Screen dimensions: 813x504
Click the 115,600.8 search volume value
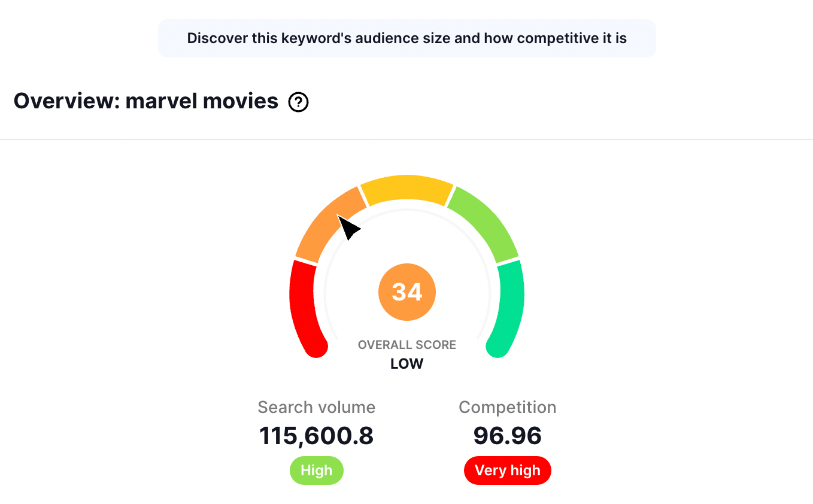coord(317,436)
